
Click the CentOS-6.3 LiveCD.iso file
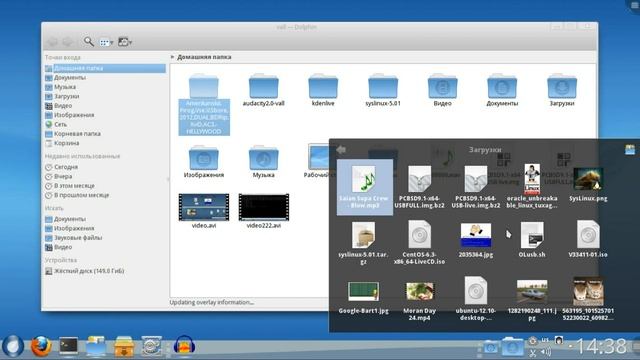click(x=420, y=243)
